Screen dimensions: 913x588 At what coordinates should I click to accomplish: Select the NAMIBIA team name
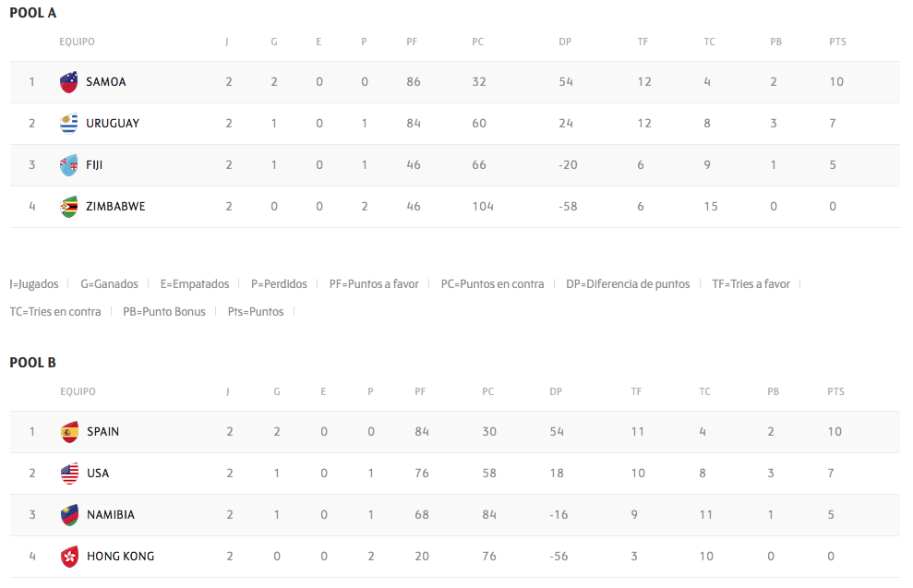coord(111,515)
